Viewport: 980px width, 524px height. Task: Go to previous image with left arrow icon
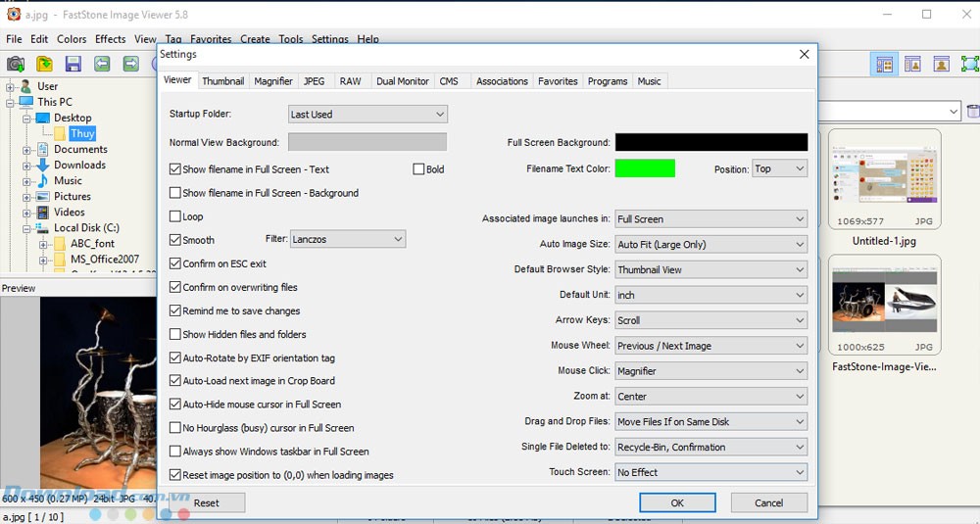[102, 65]
